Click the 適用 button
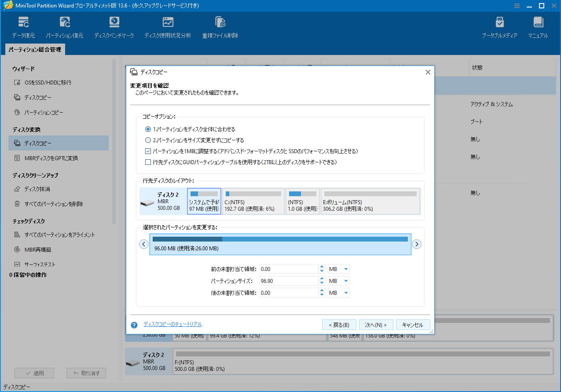The image size is (561, 392). point(34,373)
